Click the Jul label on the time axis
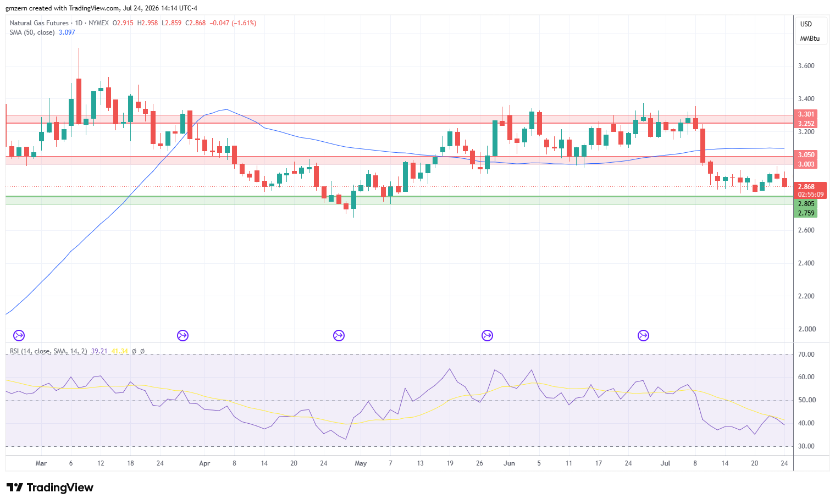Image resolution: width=835 pixels, height=504 pixels. pos(665,463)
